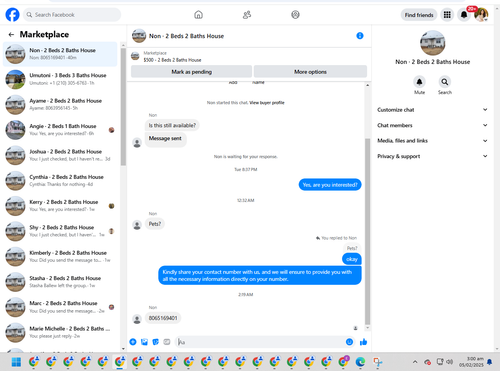Open View buyer profile link
500x371 pixels.
tap(267, 103)
